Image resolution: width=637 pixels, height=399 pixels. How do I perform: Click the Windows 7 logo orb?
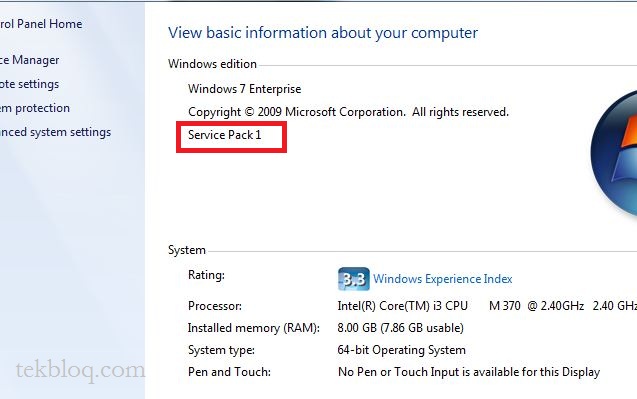click(614, 152)
